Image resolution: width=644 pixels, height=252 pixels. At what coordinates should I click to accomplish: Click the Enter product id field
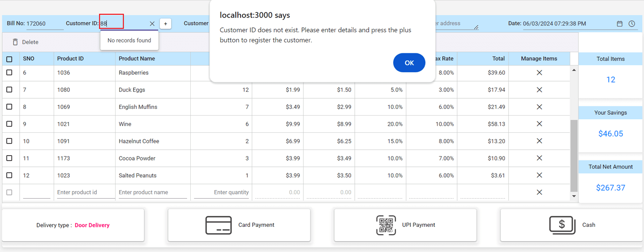(84, 192)
